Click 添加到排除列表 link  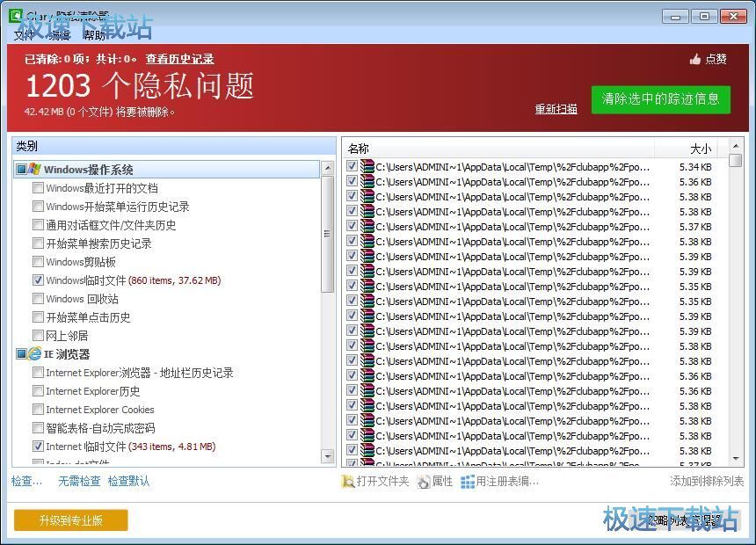pyautogui.click(x=707, y=482)
